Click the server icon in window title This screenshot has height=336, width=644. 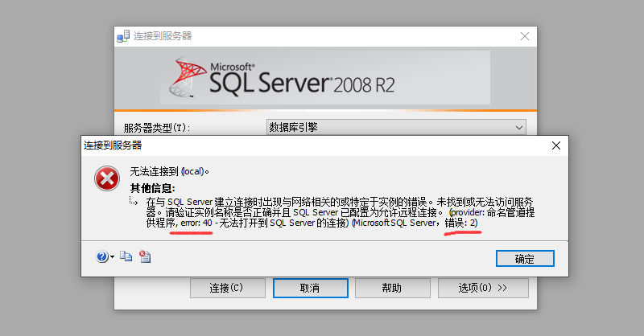point(123,36)
